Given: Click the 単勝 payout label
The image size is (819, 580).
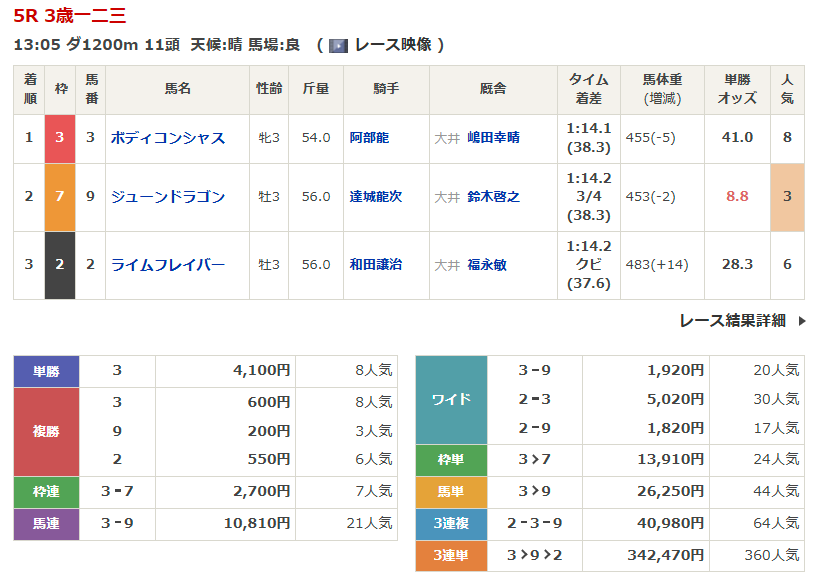Looking at the screenshot, I should click(46, 371).
